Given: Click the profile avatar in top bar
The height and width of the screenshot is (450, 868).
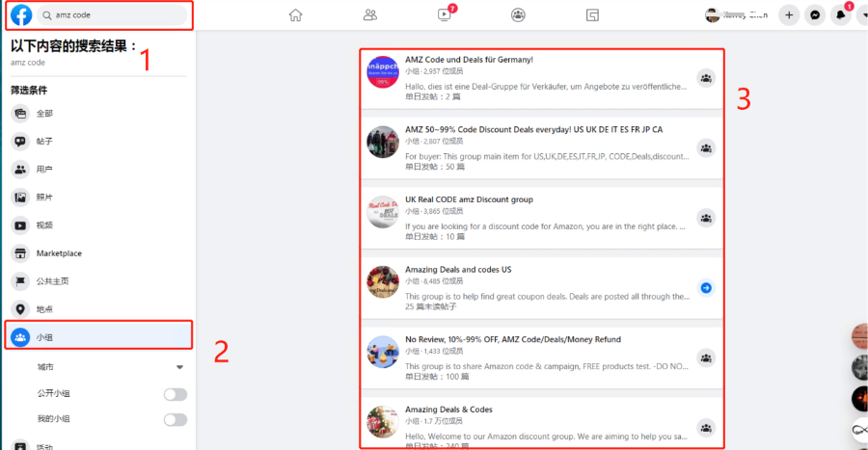Looking at the screenshot, I should [712, 14].
